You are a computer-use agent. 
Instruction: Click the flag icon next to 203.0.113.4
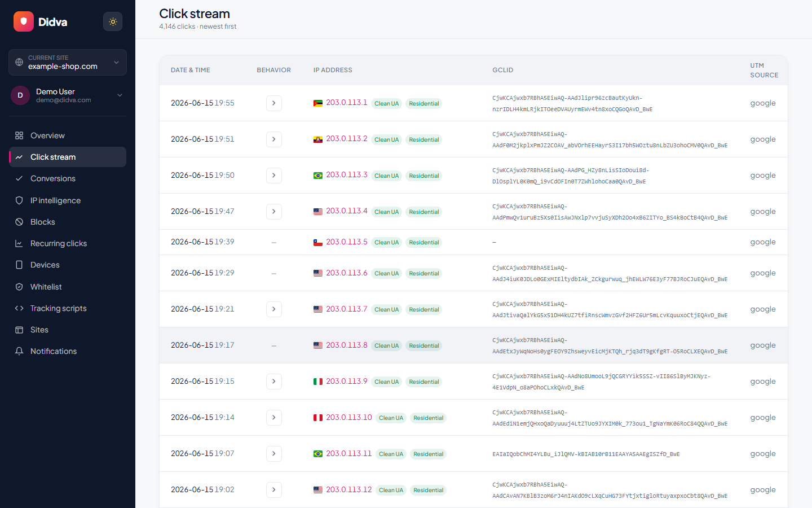click(x=318, y=212)
